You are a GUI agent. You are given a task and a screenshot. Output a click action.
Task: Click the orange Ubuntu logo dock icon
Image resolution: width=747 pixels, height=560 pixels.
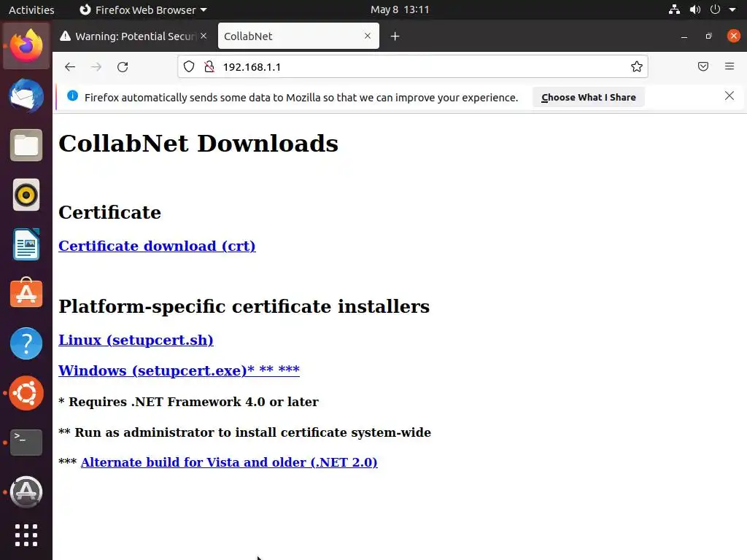pos(26,393)
